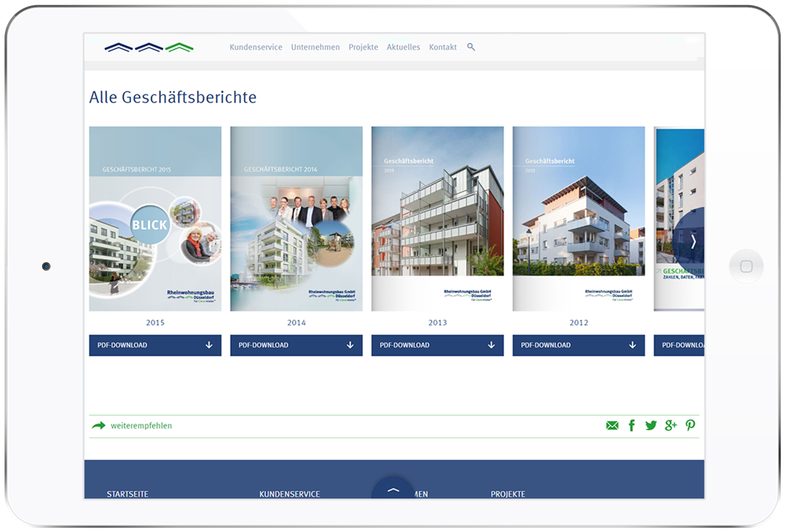Image resolution: width=785 pixels, height=532 pixels.
Task: Open the search magnifier icon
Action: 471,47
